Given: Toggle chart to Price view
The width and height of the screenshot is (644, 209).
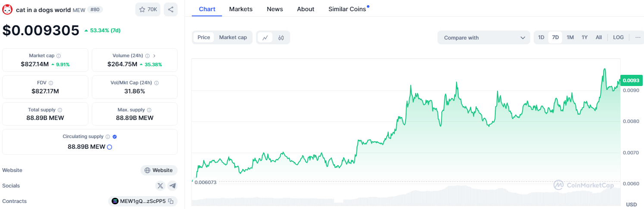Looking at the screenshot, I should [x=204, y=37].
